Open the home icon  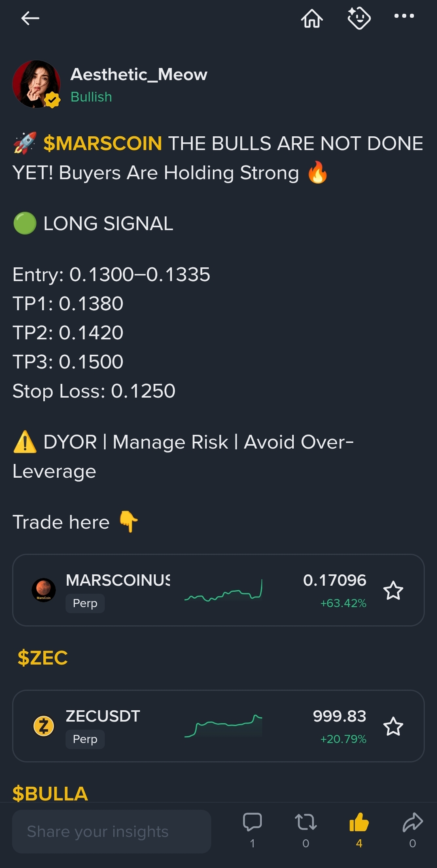pos(312,18)
